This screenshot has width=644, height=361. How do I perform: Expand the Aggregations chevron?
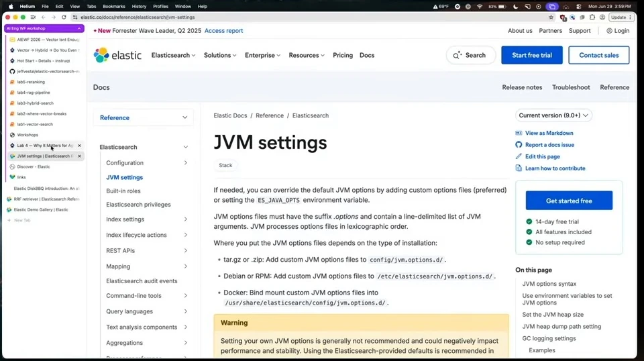[x=186, y=342]
